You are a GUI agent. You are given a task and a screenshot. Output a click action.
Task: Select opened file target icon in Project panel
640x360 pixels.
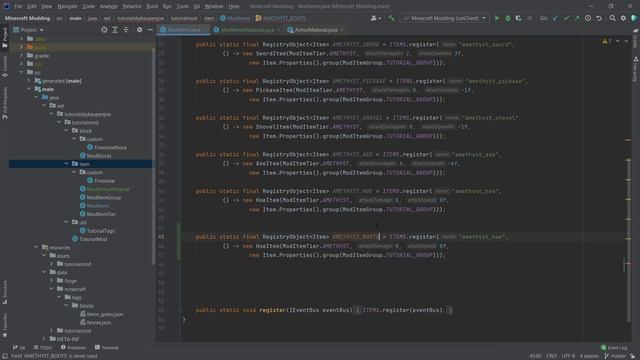(104, 30)
